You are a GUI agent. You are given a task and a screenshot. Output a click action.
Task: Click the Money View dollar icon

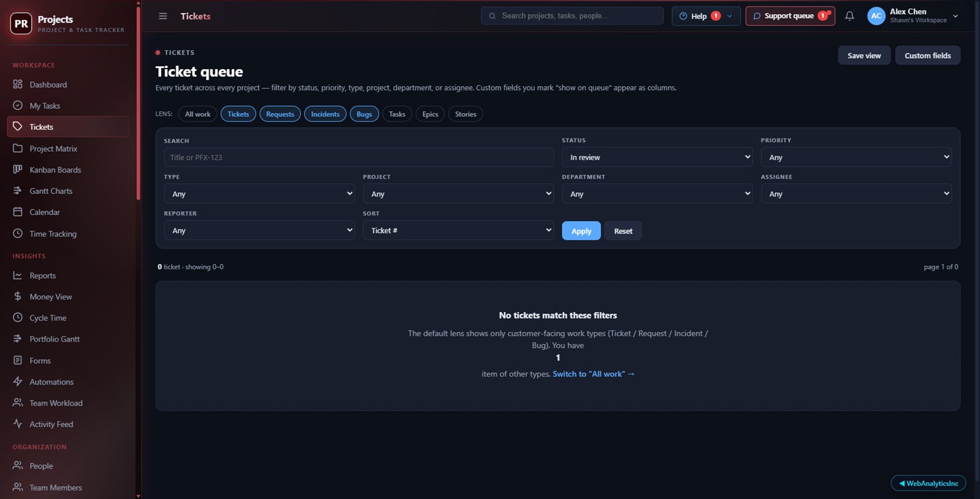(x=18, y=296)
